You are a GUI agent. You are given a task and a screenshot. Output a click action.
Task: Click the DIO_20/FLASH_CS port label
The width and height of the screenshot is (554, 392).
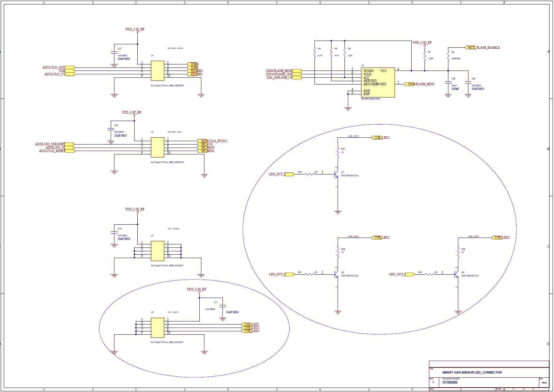tap(284, 78)
